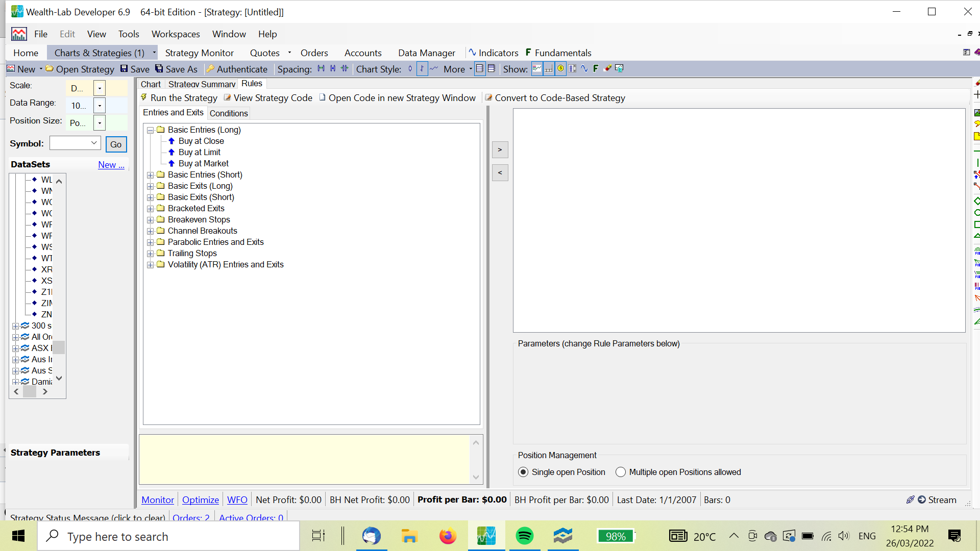The height and width of the screenshot is (551, 980).
Task: Click View Strategy Code icon
Action: [x=227, y=97]
